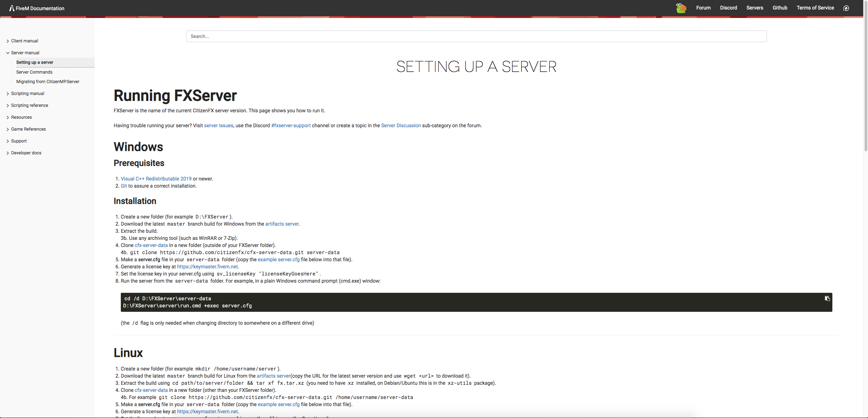This screenshot has height=418, width=868.
Task: Click the Patreon icon in the header
Action: (846, 8)
